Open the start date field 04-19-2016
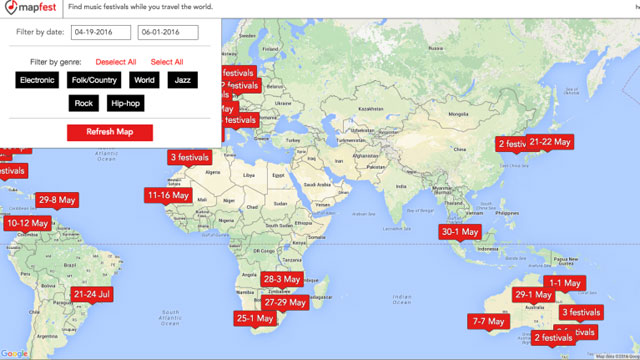Viewport: 640px width, 360px height. (101, 32)
